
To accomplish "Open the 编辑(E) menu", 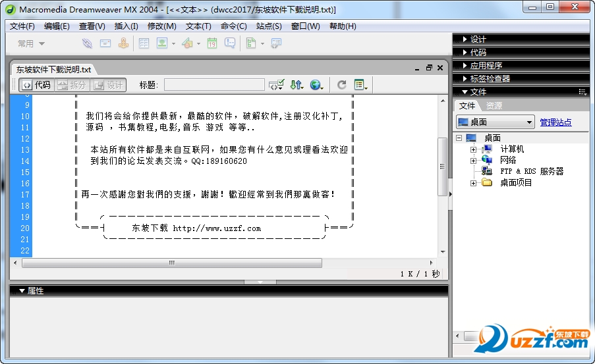I will coord(57,26).
